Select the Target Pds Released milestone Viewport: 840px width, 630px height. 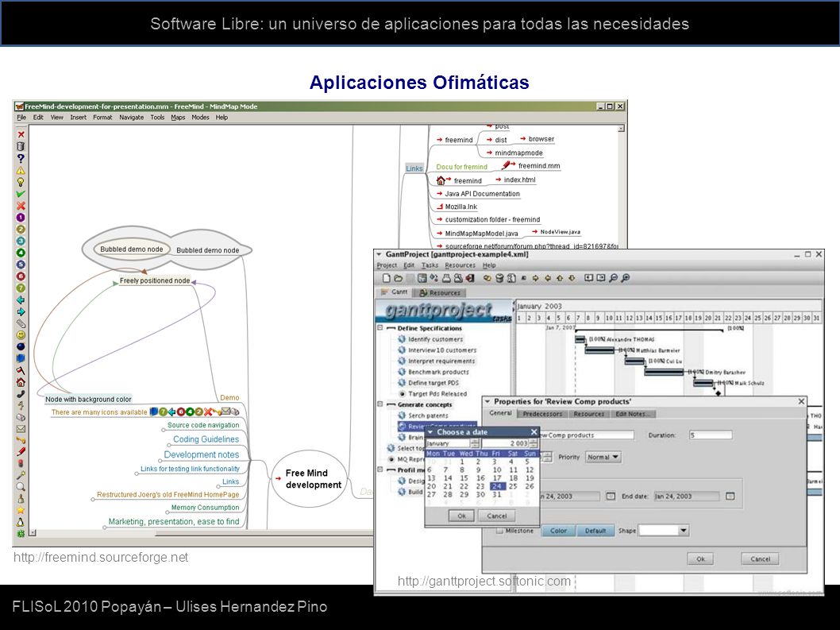(x=437, y=393)
